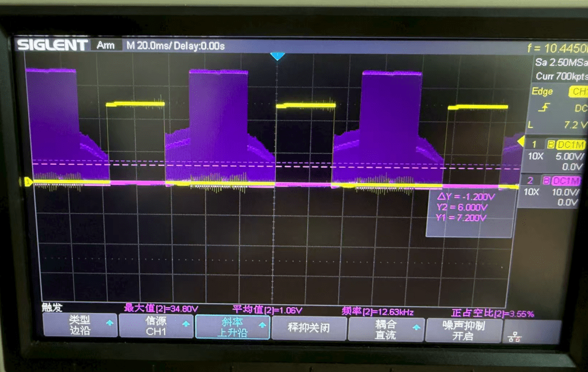Click the channel 1 ground marker on left edge
The width and height of the screenshot is (588, 372).
tap(27, 182)
